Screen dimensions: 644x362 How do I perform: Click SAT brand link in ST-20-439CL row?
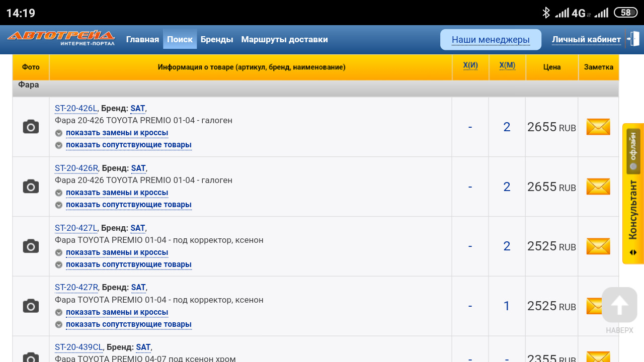[143, 347]
